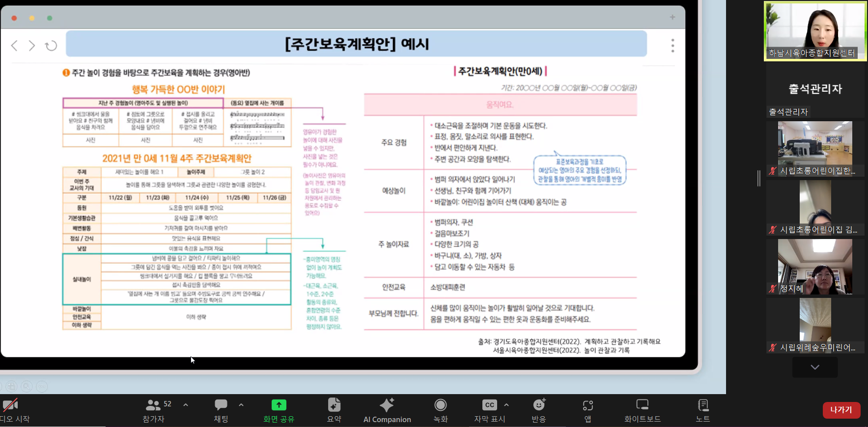Click the 11/24 (수) date column
Screen dimensions: 868x427
[x=196, y=197]
